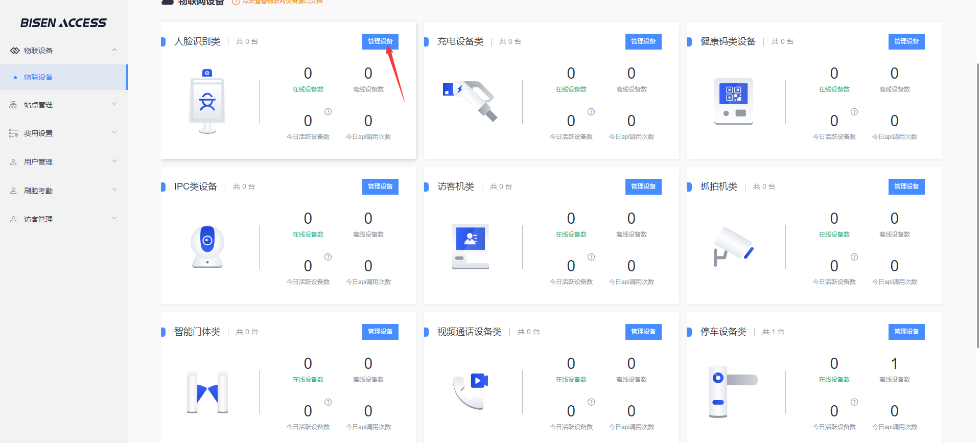
Task: Click the parking barrier device icon
Action: [x=733, y=392]
